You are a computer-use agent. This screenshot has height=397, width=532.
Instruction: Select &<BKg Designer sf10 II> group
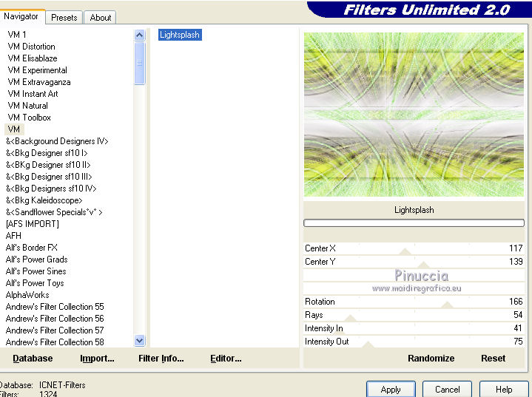pos(48,165)
